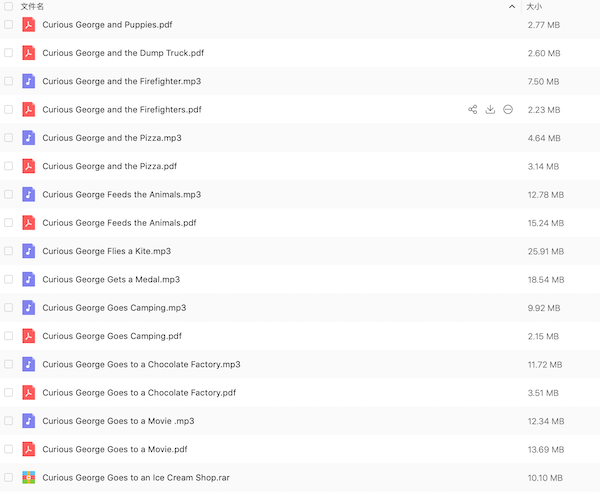Select the checkbox for Goes Camping.pdf

[x=9, y=336]
